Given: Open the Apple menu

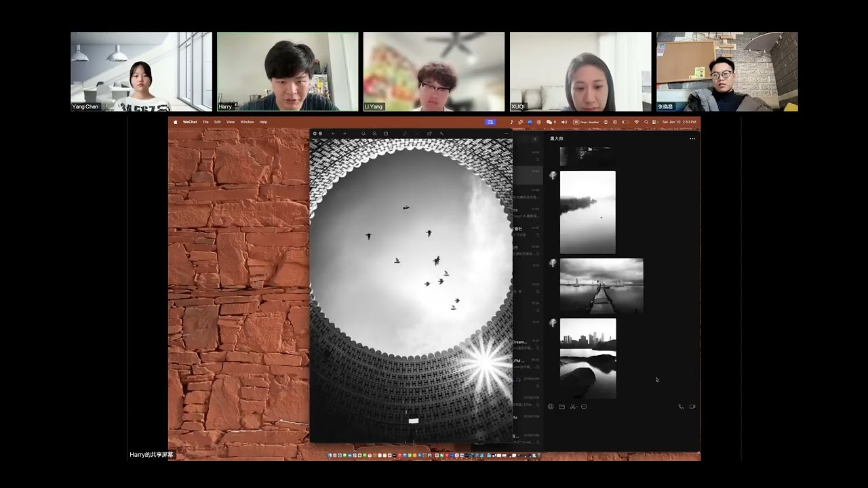Looking at the screenshot, I should click(x=176, y=122).
